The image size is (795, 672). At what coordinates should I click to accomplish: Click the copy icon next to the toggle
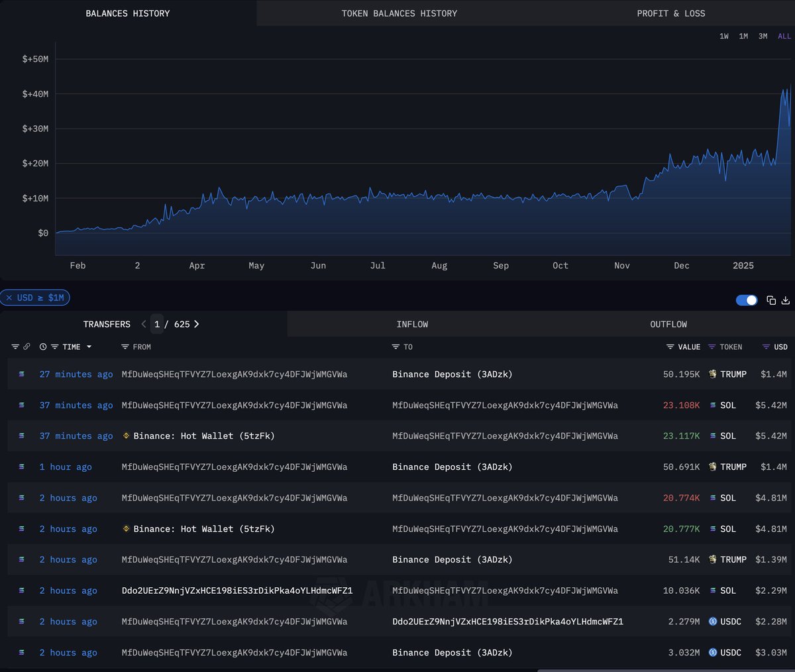coord(771,300)
